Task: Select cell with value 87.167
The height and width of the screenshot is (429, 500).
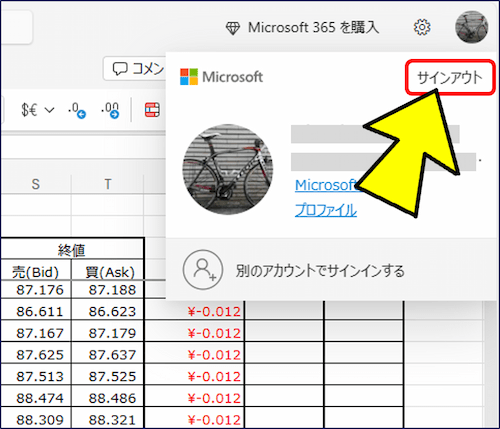Action: [x=36, y=331]
